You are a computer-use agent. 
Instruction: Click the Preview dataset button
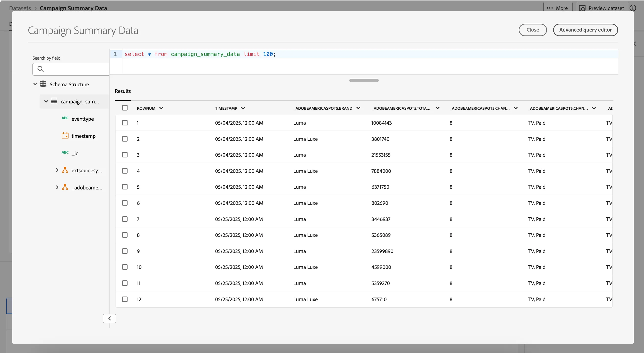click(x=602, y=8)
